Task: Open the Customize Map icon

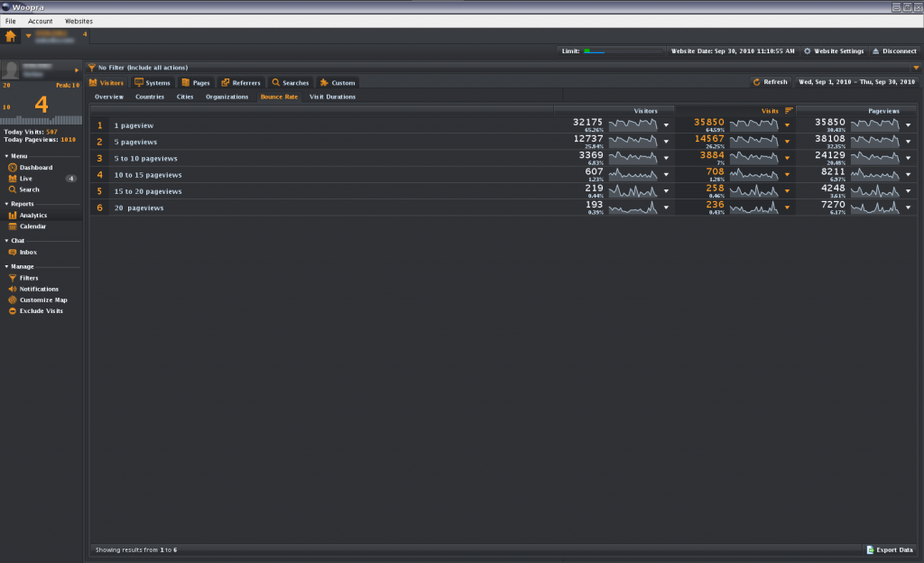Action: 13,300
